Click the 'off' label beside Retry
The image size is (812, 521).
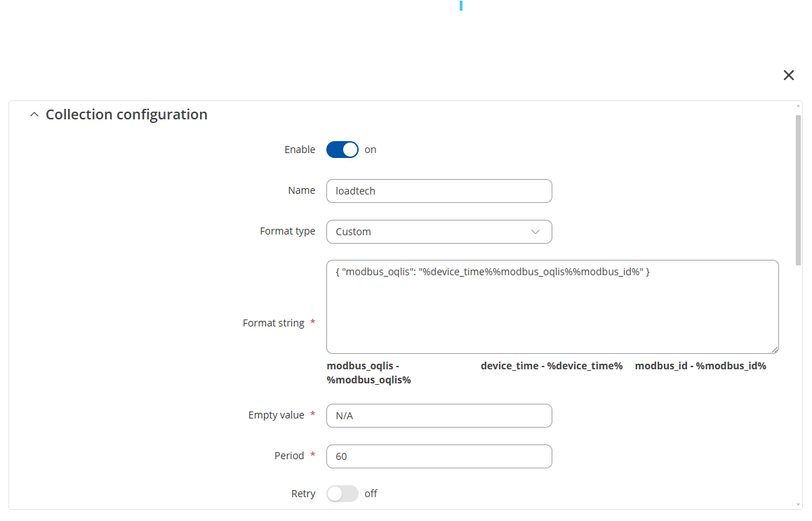[371, 494]
